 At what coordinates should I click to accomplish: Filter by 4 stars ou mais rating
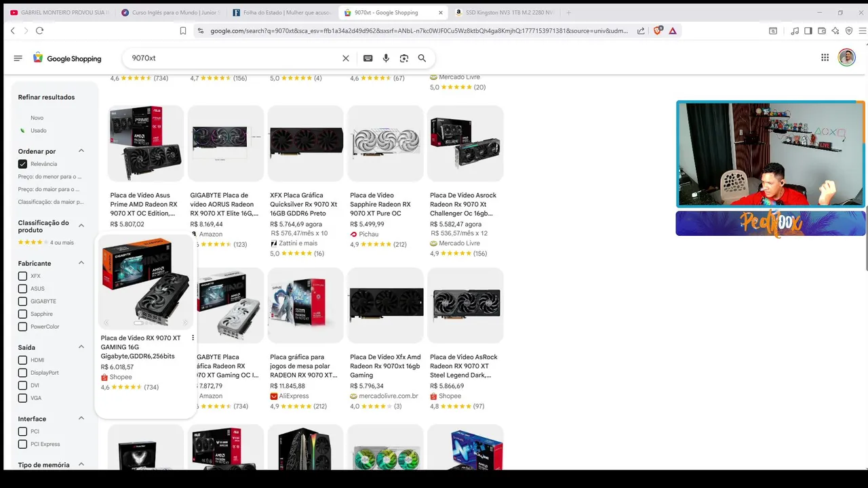tap(46, 242)
